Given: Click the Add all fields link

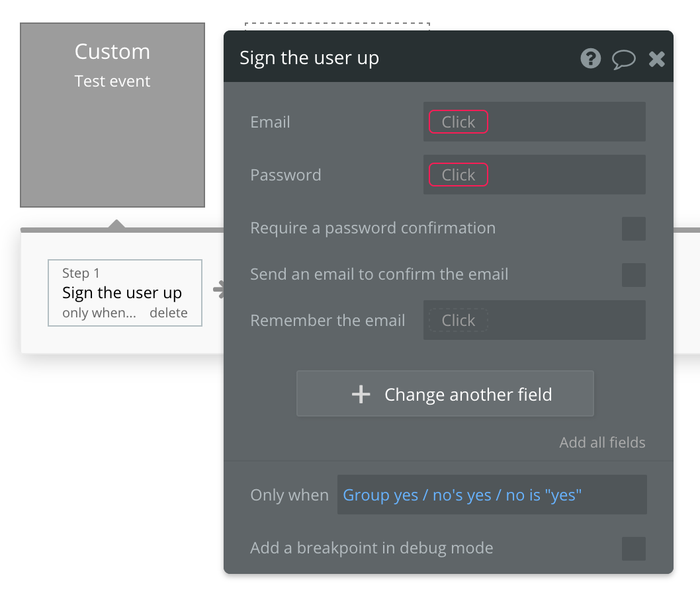Looking at the screenshot, I should coord(602,442).
